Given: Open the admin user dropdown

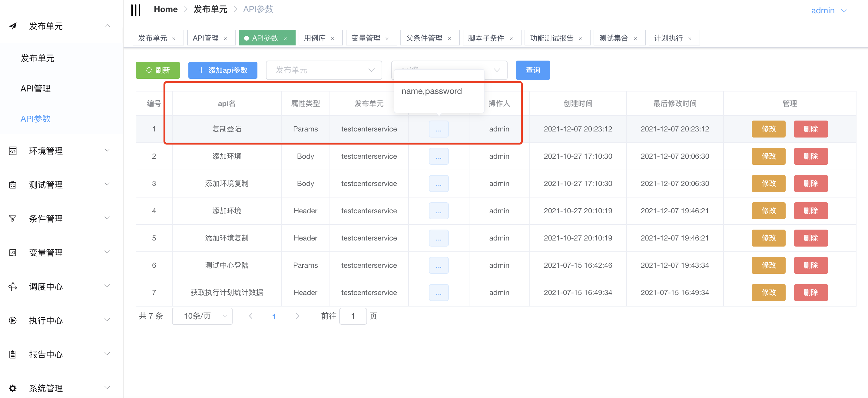Looking at the screenshot, I should tap(829, 10).
